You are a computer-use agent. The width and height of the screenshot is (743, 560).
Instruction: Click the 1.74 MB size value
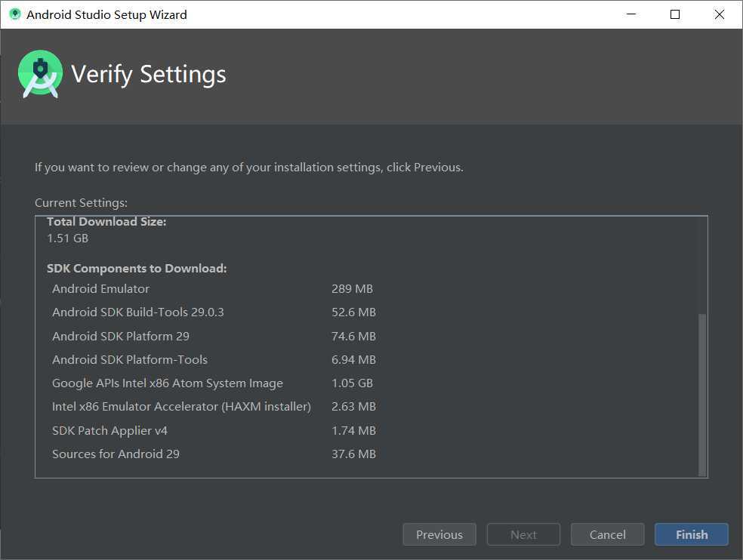(x=353, y=430)
